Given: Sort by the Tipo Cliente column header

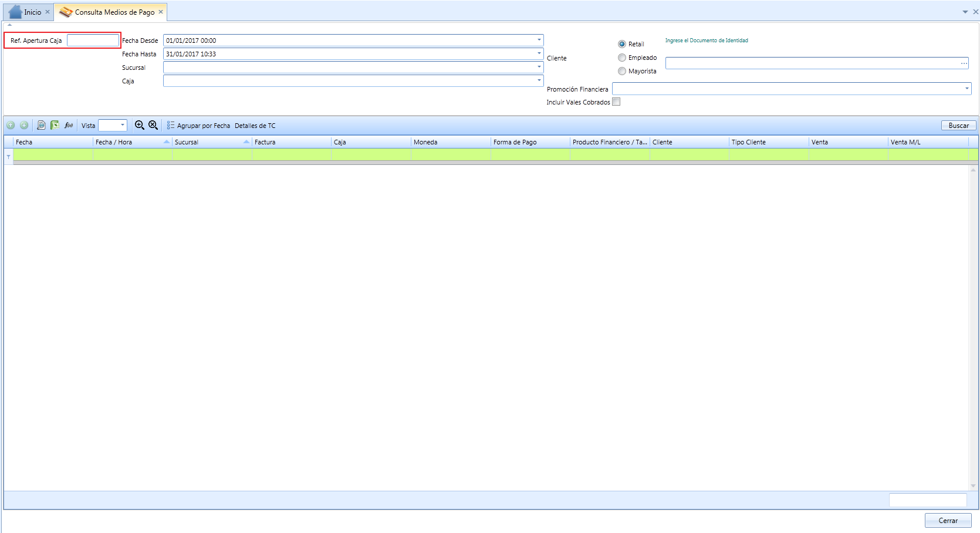Looking at the screenshot, I should tap(769, 142).
